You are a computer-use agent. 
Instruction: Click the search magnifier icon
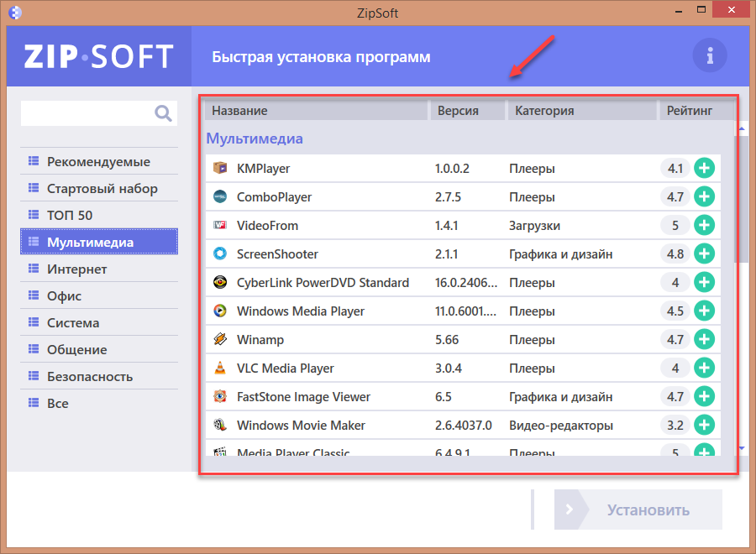click(163, 113)
